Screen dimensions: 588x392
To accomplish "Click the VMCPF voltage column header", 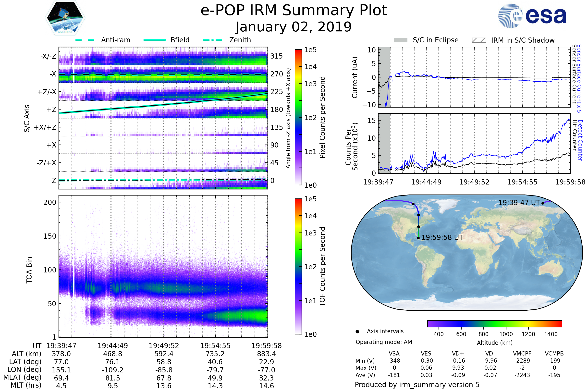I will coord(522,354).
